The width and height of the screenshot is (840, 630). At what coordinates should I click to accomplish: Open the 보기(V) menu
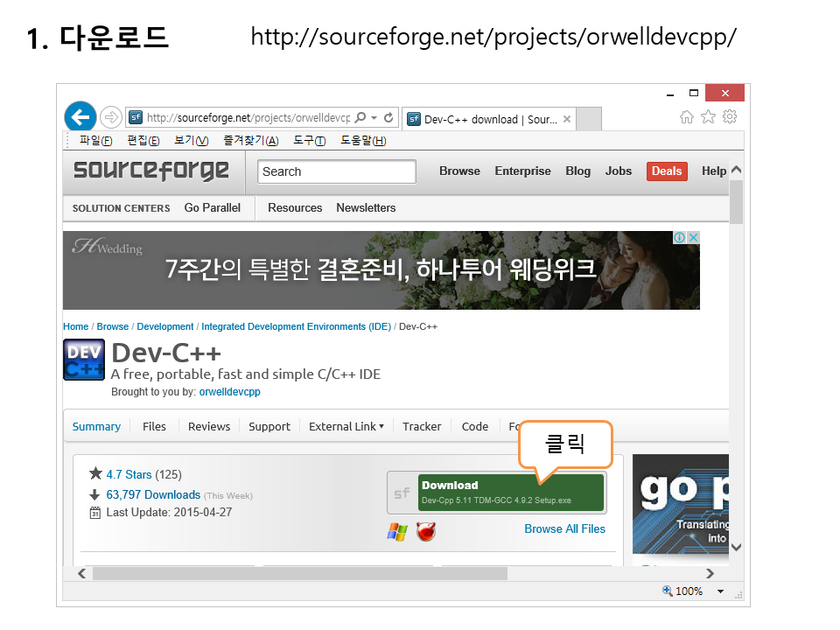[192, 140]
